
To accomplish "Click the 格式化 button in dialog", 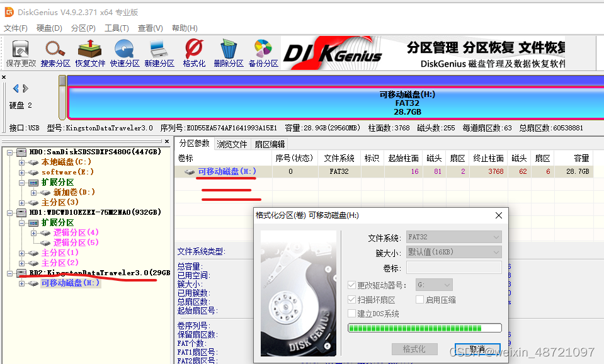I will pos(414,349).
